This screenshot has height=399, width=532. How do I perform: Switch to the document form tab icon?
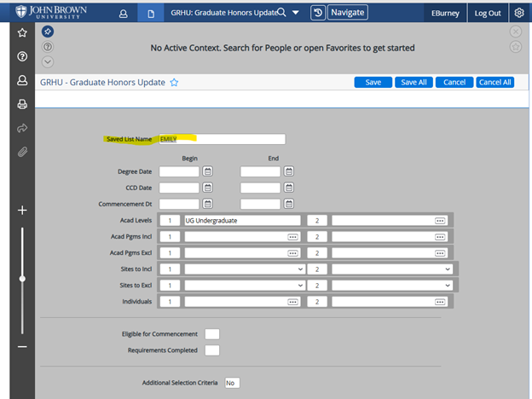point(151,14)
